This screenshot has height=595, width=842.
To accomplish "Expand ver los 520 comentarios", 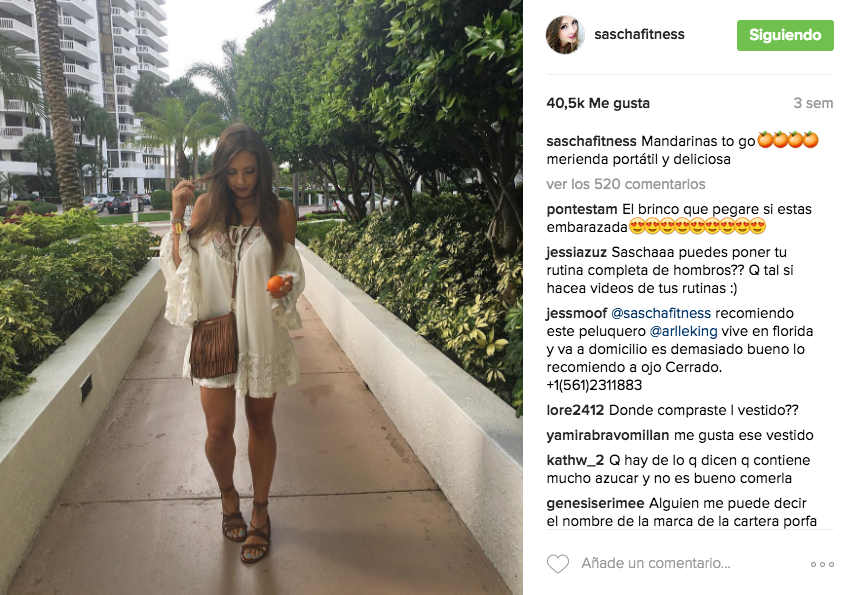I will pos(626,184).
